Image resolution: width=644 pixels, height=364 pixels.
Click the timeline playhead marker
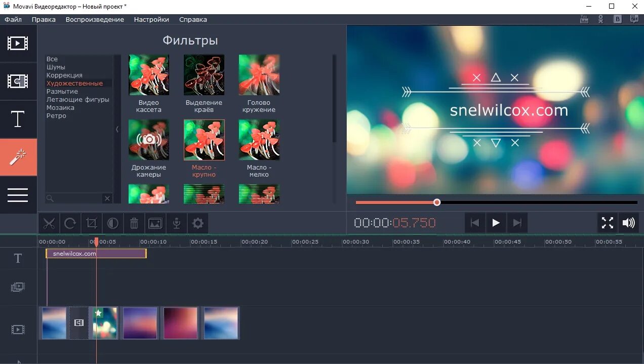pyautogui.click(x=96, y=242)
